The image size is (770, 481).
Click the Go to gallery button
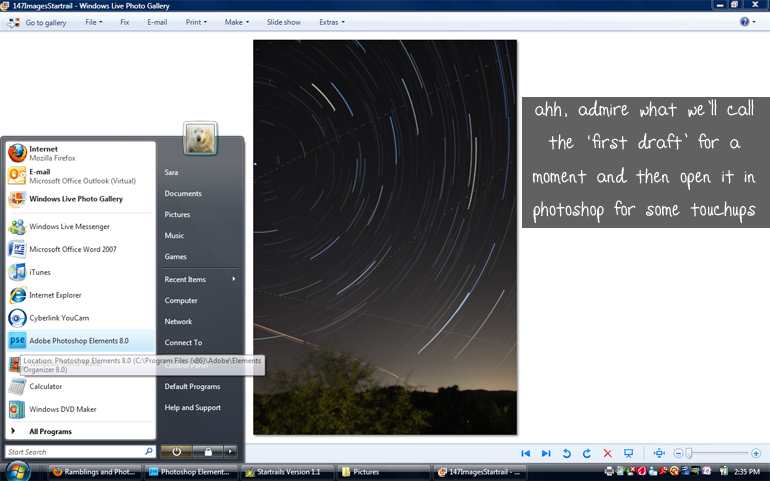point(37,22)
